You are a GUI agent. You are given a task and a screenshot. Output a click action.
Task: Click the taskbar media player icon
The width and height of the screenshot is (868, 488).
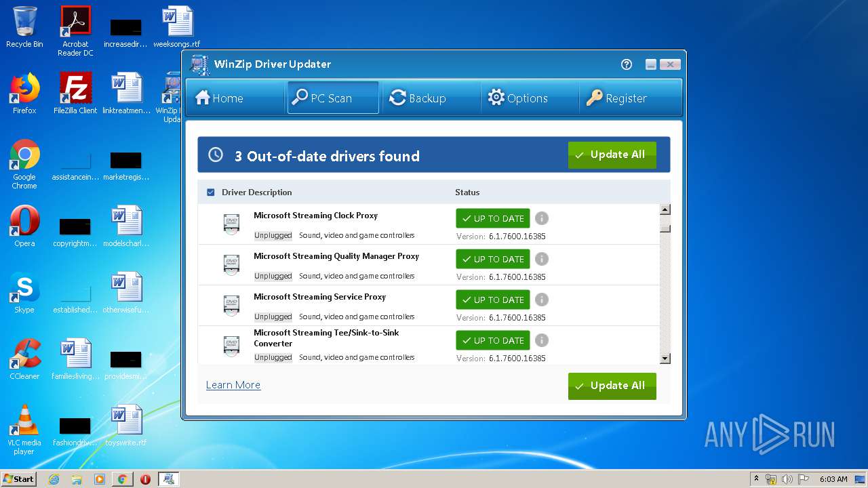[99, 479]
